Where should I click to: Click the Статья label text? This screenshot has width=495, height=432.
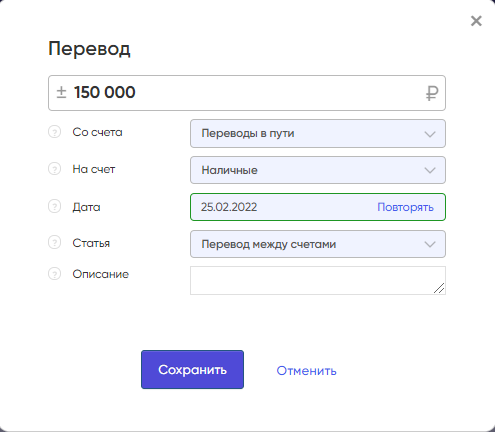[91, 243]
